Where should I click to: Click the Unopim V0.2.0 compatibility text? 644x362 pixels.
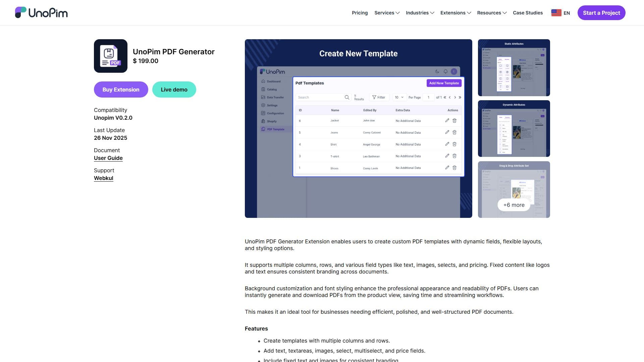[113, 118]
